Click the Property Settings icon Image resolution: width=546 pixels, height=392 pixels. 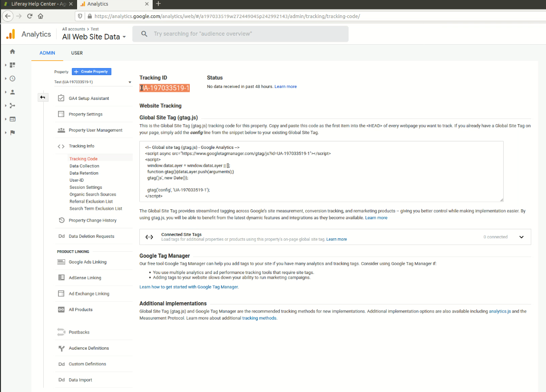(61, 114)
